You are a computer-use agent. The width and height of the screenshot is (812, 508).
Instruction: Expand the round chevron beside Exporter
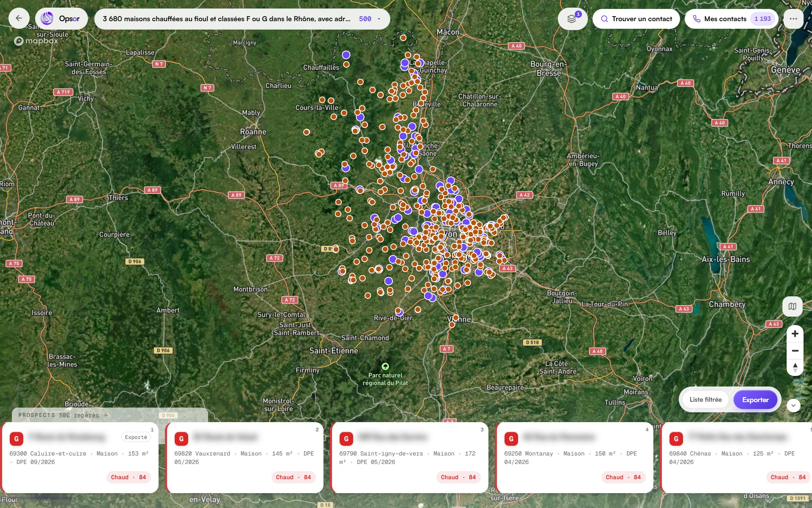click(793, 405)
